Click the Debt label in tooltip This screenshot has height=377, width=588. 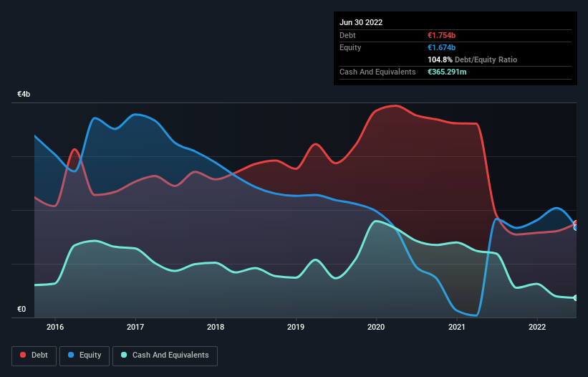[347, 35]
